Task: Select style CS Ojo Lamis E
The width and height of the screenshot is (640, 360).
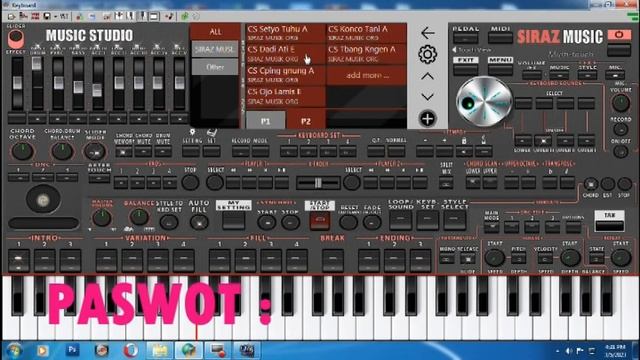Action: (285, 96)
